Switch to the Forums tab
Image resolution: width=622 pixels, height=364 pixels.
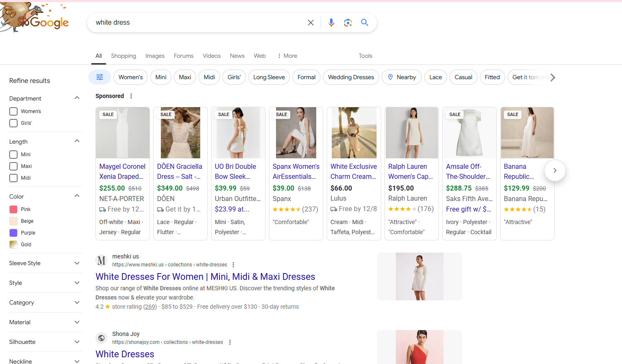[x=183, y=56]
